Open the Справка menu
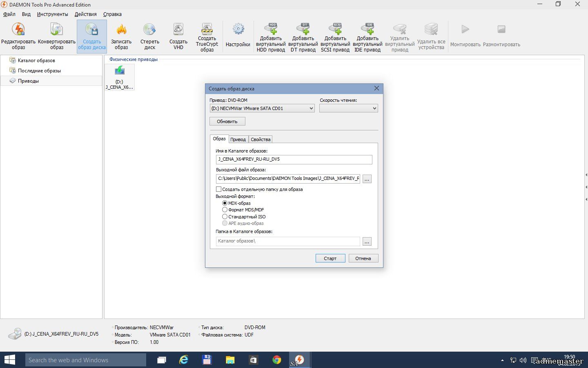The height and width of the screenshot is (368, 588). pyautogui.click(x=112, y=14)
